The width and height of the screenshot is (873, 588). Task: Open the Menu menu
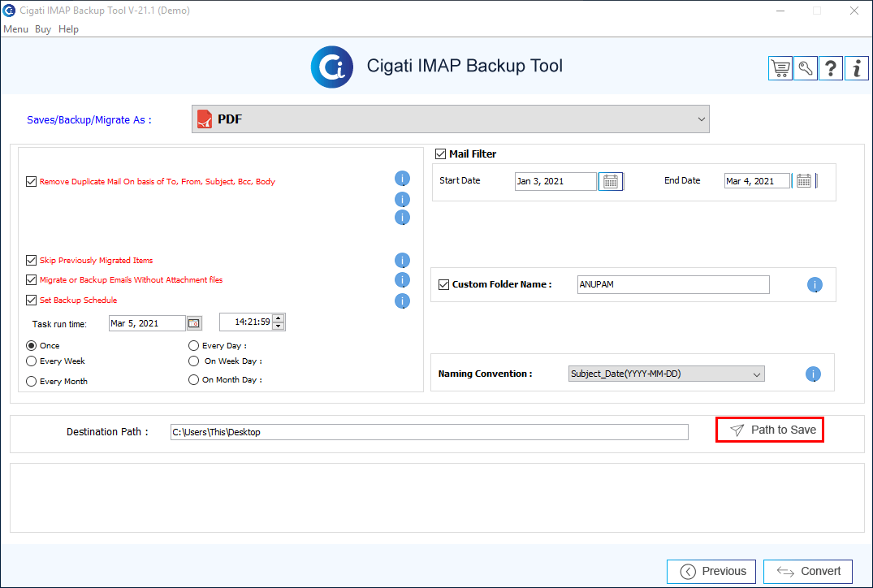coord(15,29)
